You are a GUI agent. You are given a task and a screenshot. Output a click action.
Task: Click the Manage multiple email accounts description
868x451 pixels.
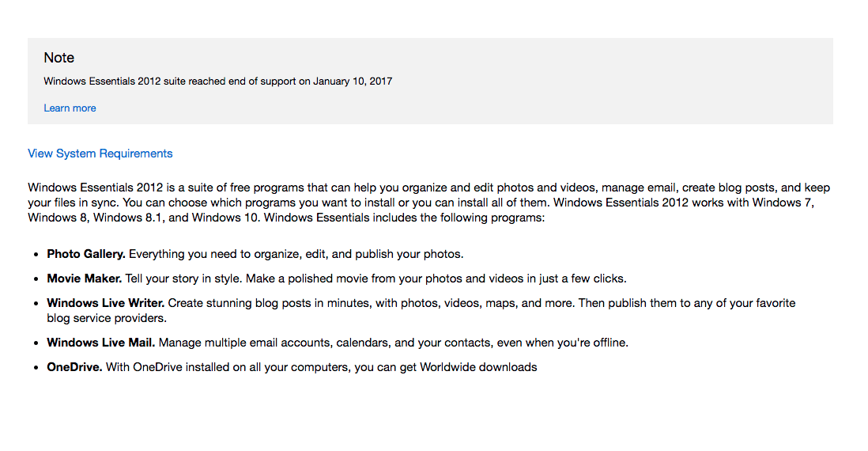pos(393,343)
